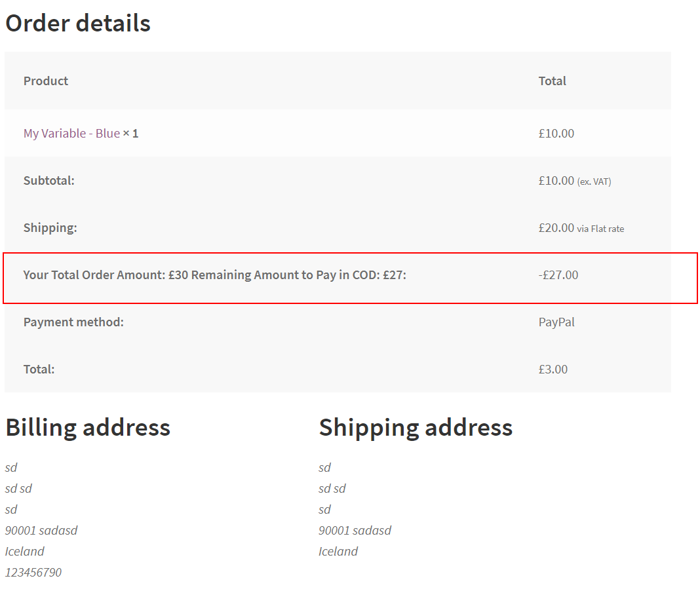Select the Total column header
The width and height of the screenshot is (700, 591).
[x=553, y=81]
